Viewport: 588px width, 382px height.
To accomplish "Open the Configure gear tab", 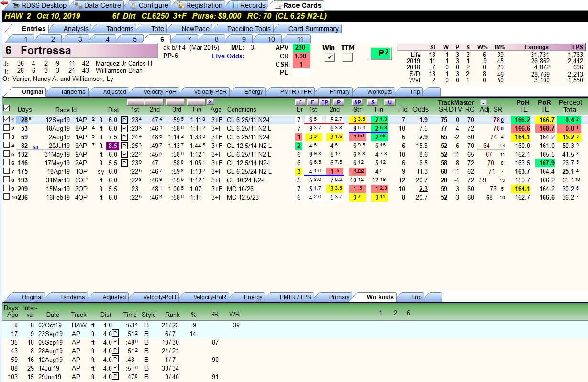I will pyautogui.click(x=149, y=5).
